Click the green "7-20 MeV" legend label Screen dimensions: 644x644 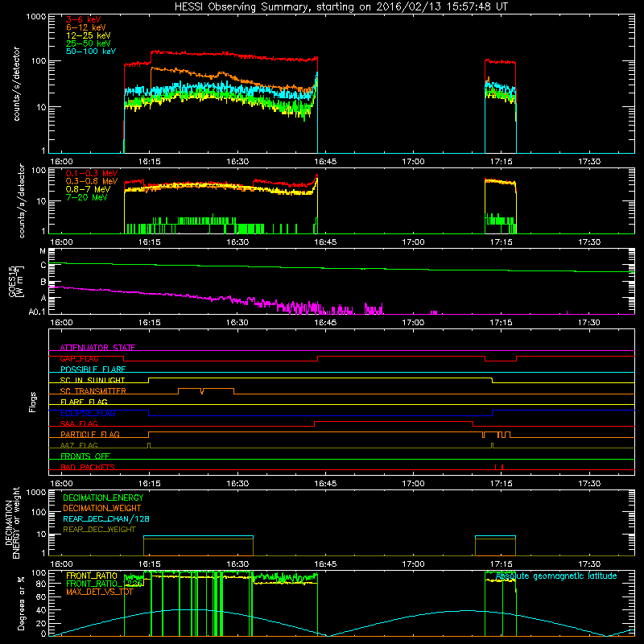tap(86, 197)
